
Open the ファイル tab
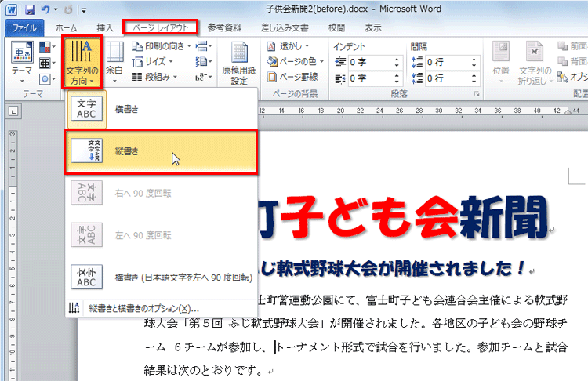pyautogui.click(x=24, y=27)
